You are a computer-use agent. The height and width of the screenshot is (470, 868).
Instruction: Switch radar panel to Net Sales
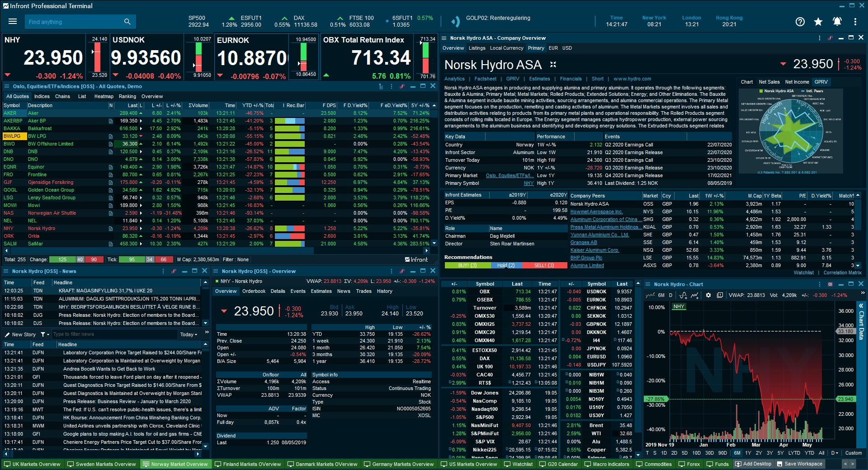(769, 82)
